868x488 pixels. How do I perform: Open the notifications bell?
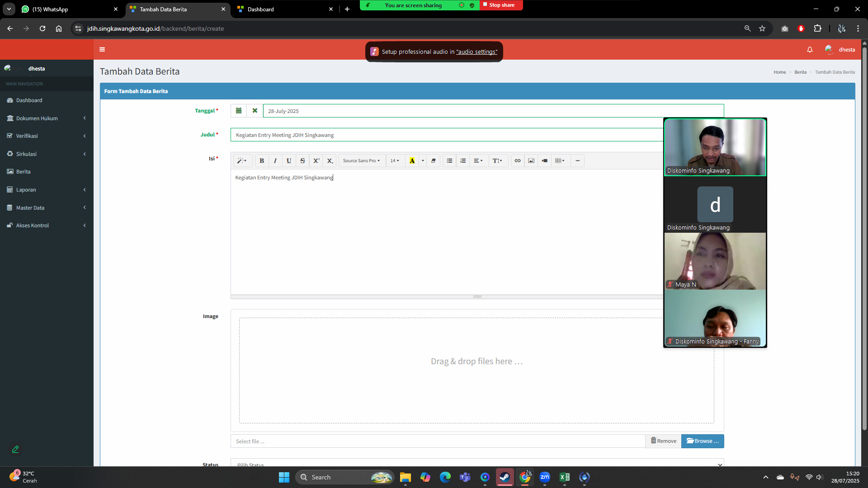coord(810,50)
